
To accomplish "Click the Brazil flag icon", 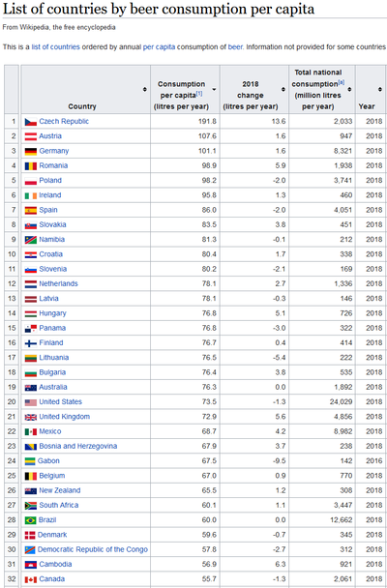I will [x=30, y=520].
